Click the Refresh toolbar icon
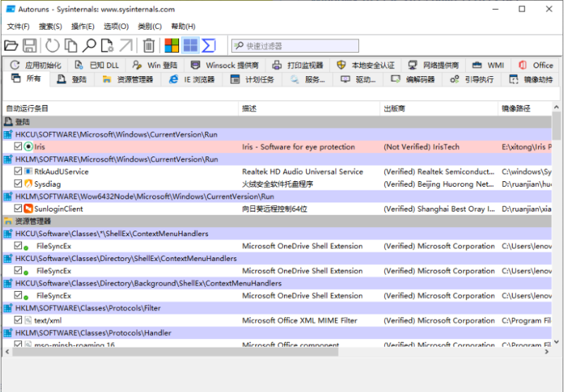 [x=52, y=46]
